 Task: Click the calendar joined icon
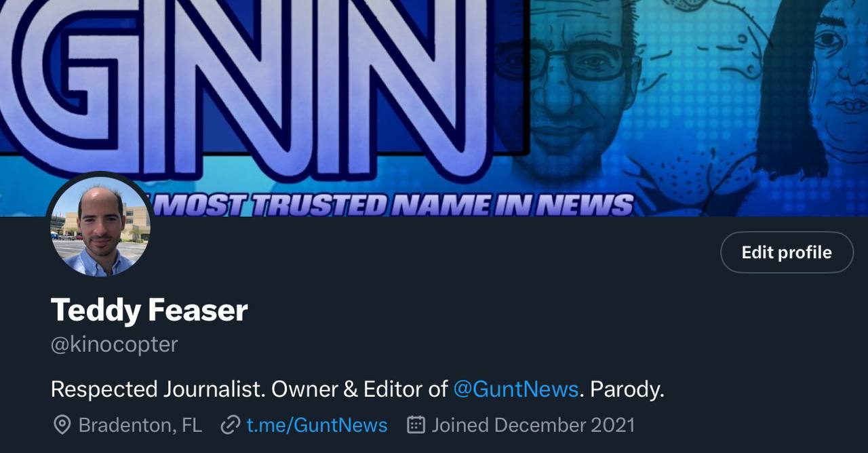point(416,425)
